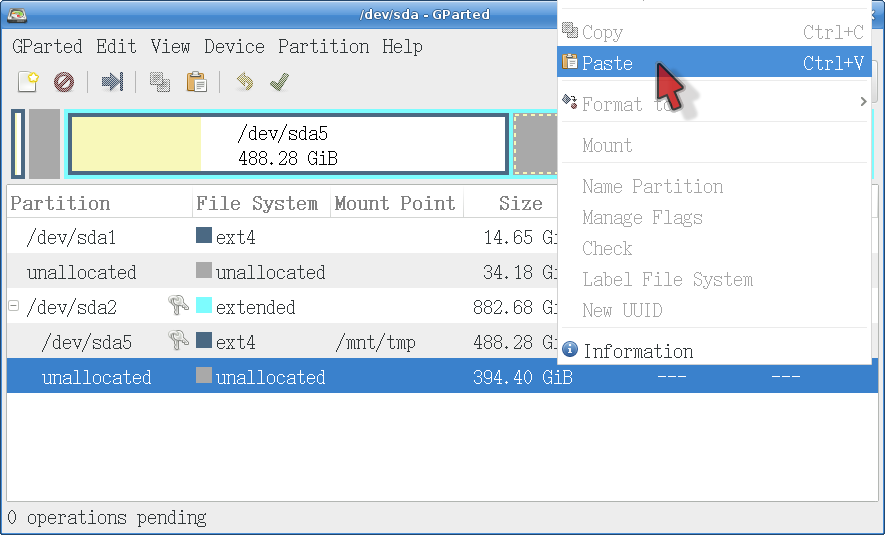885x535 pixels.
Task: Select the /dev/sda1 row in partition list
Action: coord(71,238)
